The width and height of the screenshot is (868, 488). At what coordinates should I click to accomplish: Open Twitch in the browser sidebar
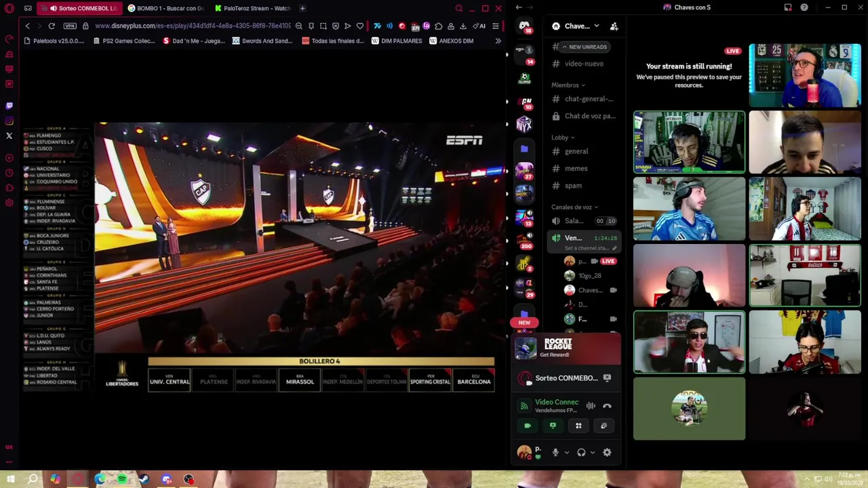click(x=9, y=106)
